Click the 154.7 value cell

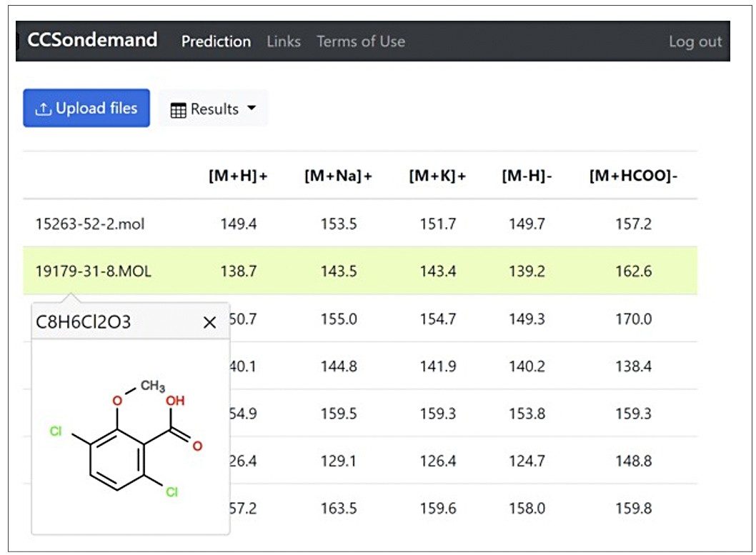438,319
